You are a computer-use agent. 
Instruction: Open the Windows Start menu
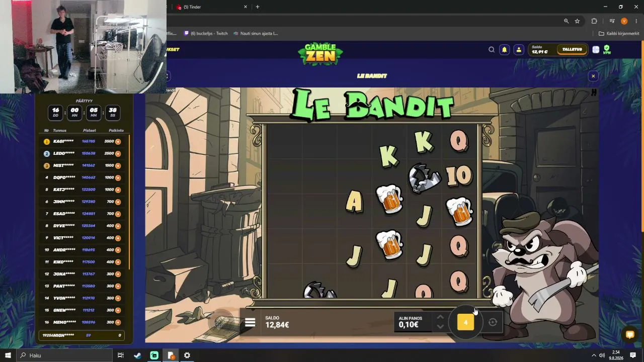(8, 355)
